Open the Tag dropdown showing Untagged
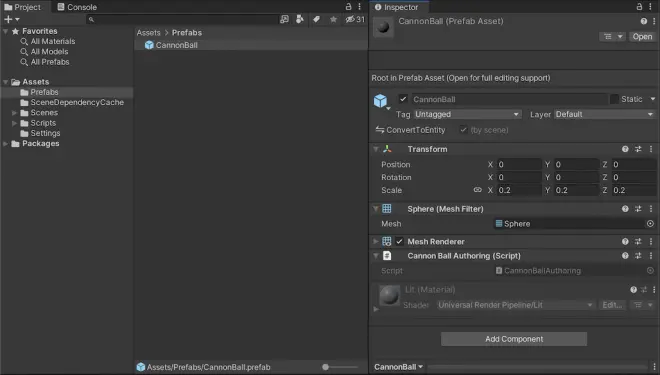Viewport: 660px width, 375px height. 467,114
